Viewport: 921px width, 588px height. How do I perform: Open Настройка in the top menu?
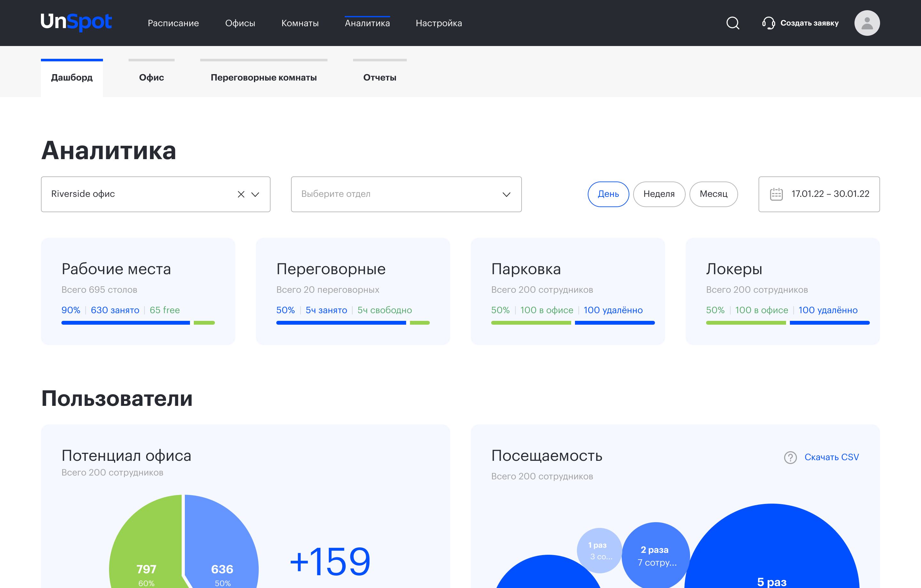439,23
